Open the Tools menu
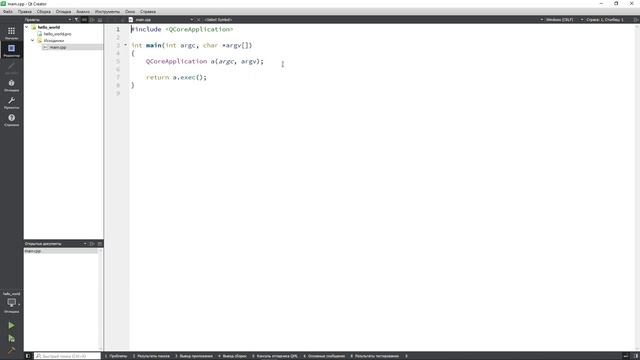 pos(107,11)
